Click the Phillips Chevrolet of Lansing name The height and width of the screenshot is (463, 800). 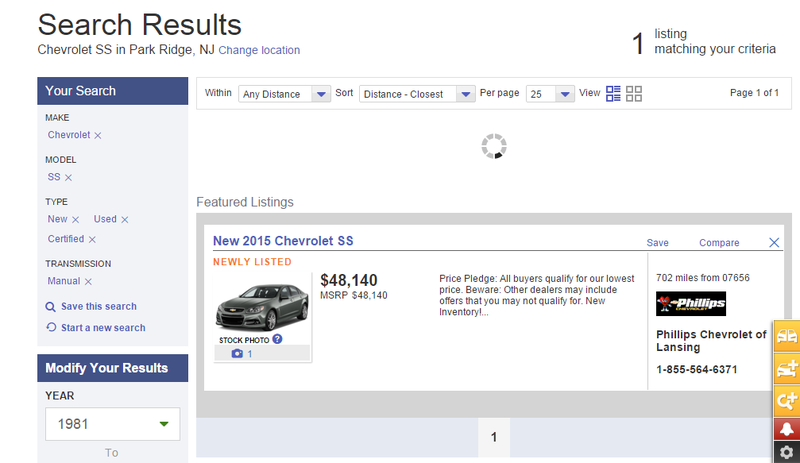point(711,341)
